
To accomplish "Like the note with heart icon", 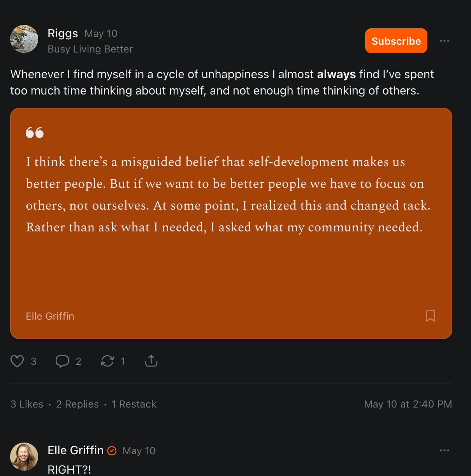I will click(x=17, y=361).
